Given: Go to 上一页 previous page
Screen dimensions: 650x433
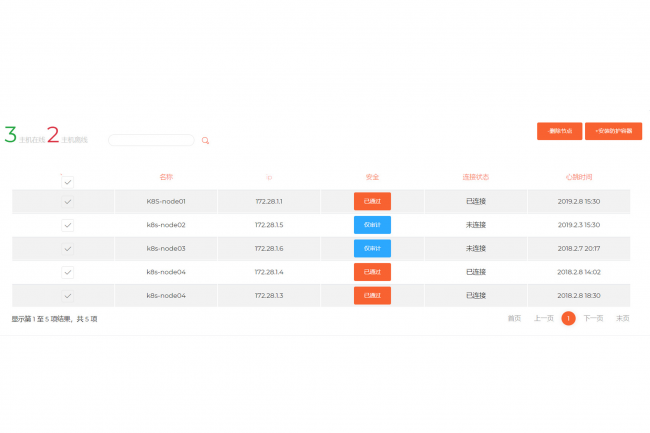Looking at the screenshot, I should click(x=542, y=319).
